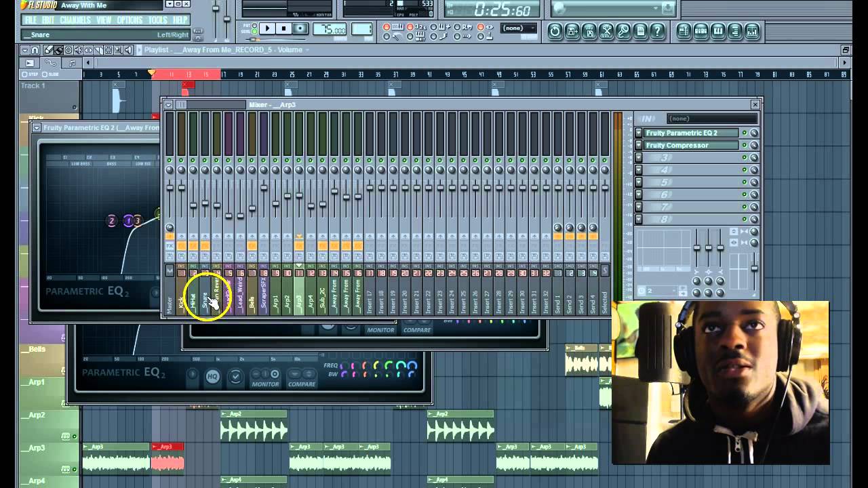The image size is (868, 488).
Task: Click the playlist magnet snap icon
Action: (x=35, y=49)
